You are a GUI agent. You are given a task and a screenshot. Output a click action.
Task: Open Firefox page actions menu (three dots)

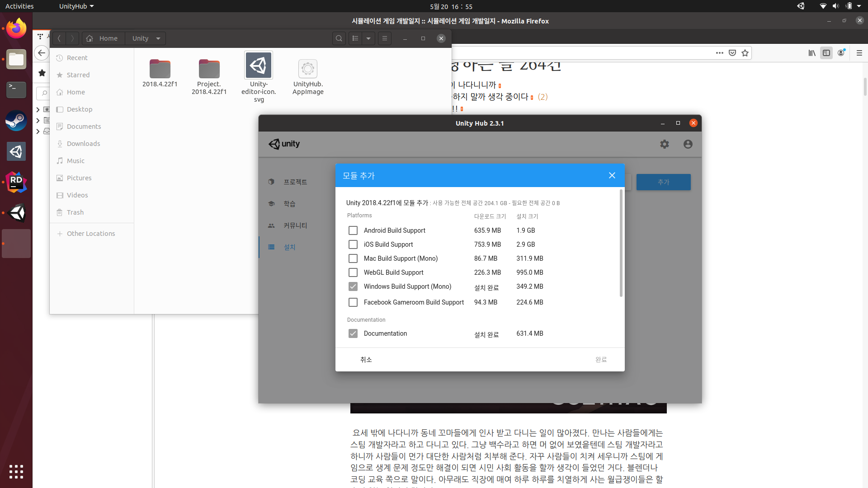pyautogui.click(x=719, y=53)
